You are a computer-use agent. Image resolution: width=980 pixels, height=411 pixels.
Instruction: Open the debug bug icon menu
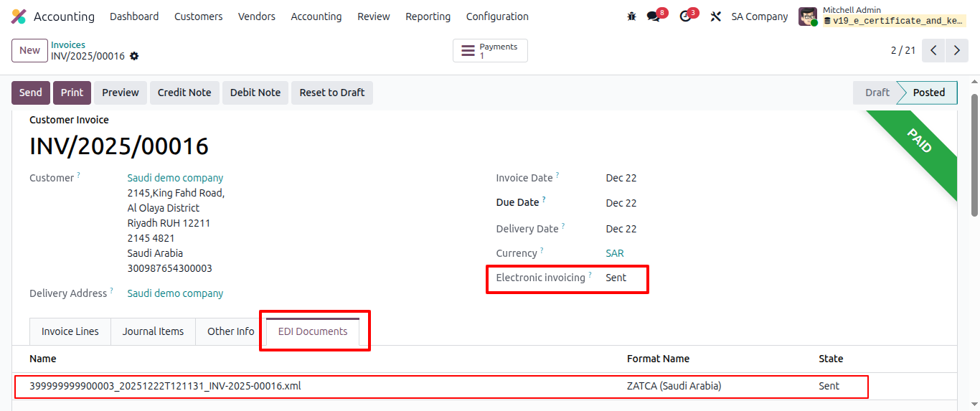coord(631,16)
